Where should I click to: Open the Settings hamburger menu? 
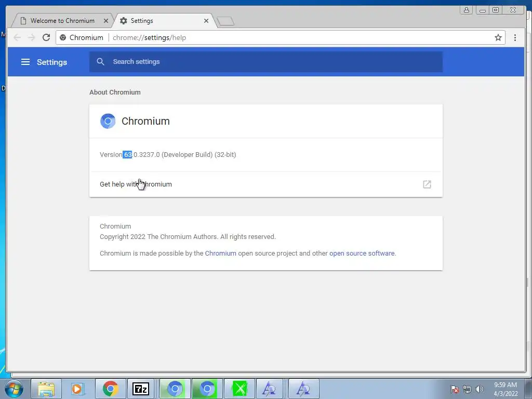click(25, 62)
